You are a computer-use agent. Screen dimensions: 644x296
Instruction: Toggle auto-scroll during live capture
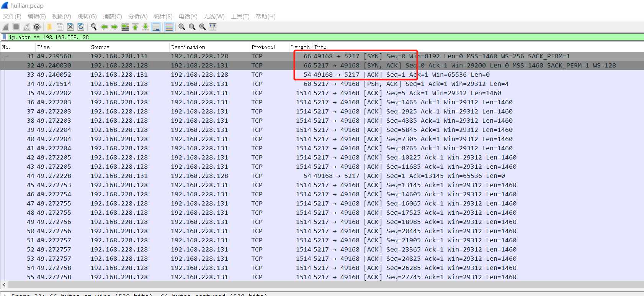(156, 27)
